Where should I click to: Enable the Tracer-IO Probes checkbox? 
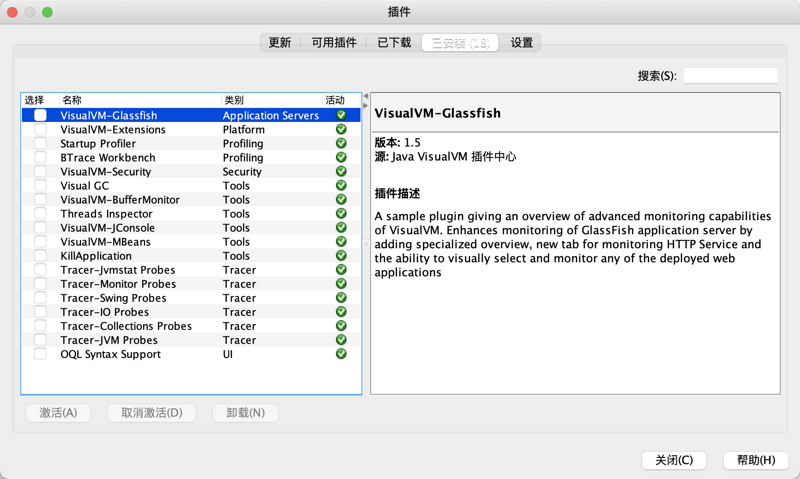40,312
